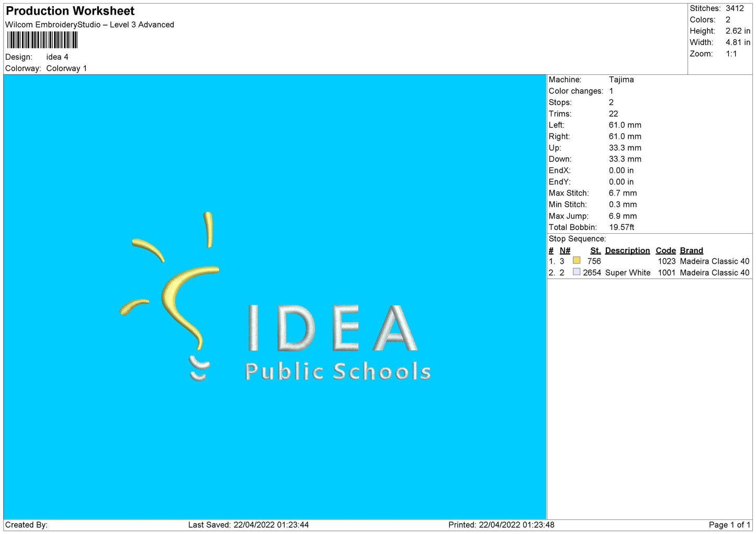Click the Super White description

[x=627, y=272]
